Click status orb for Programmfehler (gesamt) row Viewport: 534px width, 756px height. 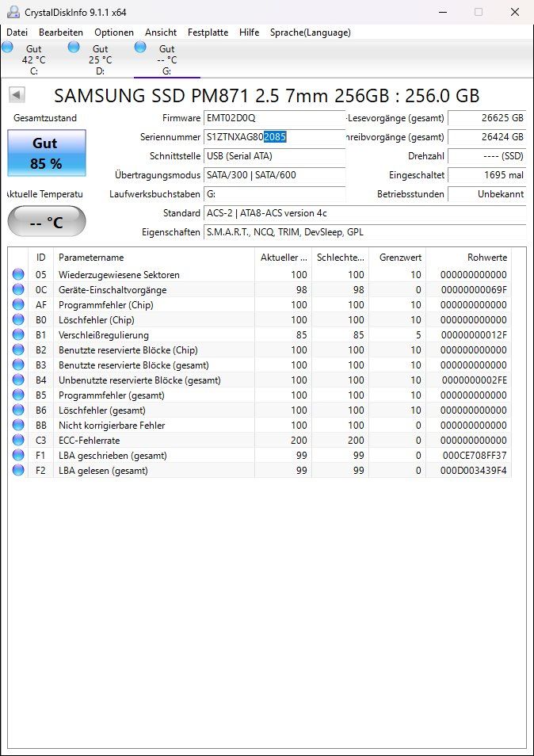coord(18,395)
